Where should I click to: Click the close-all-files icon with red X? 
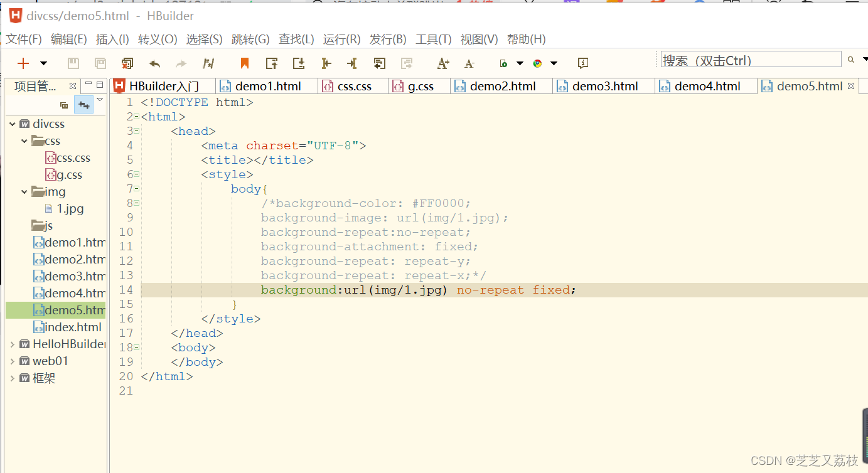[127, 63]
